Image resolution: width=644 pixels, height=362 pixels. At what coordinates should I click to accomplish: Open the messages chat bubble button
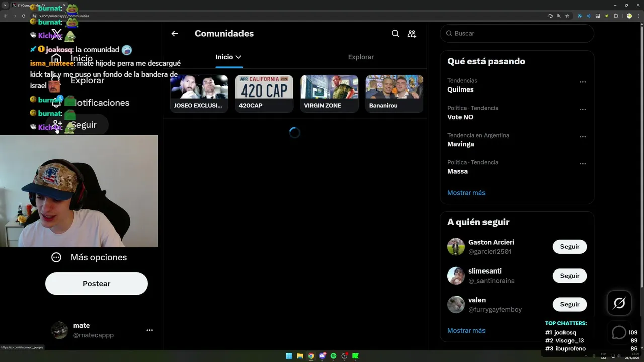tap(619, 332)
